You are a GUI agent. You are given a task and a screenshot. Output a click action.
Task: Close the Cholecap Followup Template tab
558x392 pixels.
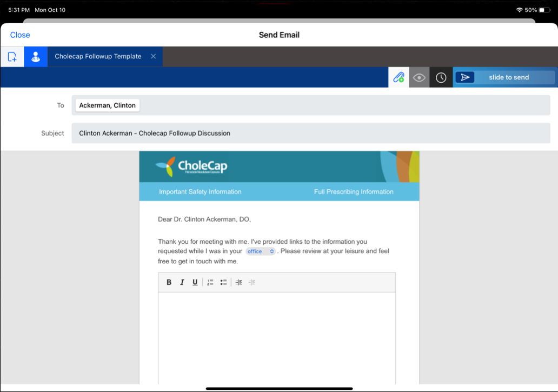pos(154,57)
